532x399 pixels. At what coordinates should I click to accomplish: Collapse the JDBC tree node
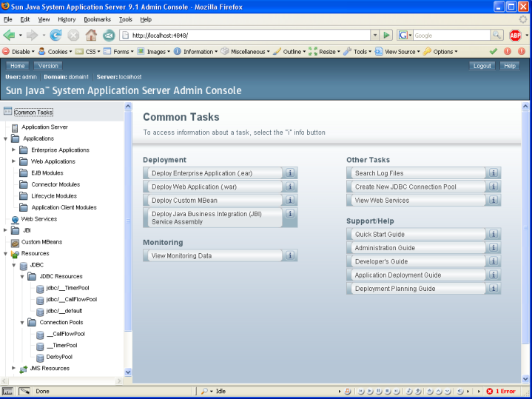point(13,265)
